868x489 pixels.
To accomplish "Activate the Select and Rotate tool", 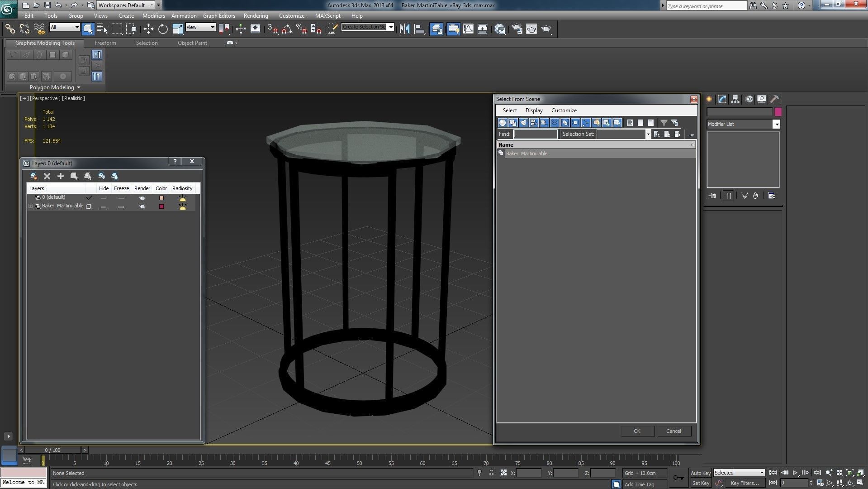I will pos(163,29).
